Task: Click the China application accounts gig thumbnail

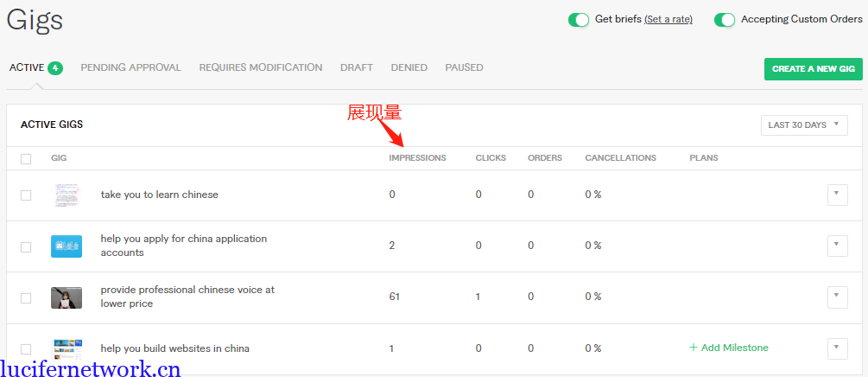Action: tap(67, 246)
